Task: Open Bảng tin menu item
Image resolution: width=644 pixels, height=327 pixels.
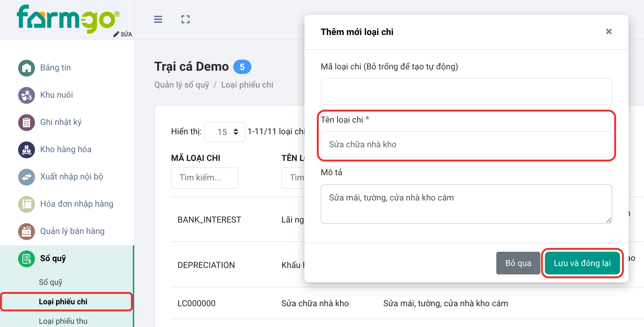Action: (x=55, y=67)
